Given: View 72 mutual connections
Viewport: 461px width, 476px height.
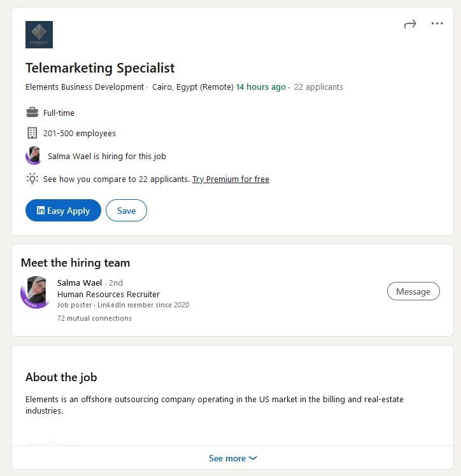Looking at the screenshot, I should click(x=94, y=318).
